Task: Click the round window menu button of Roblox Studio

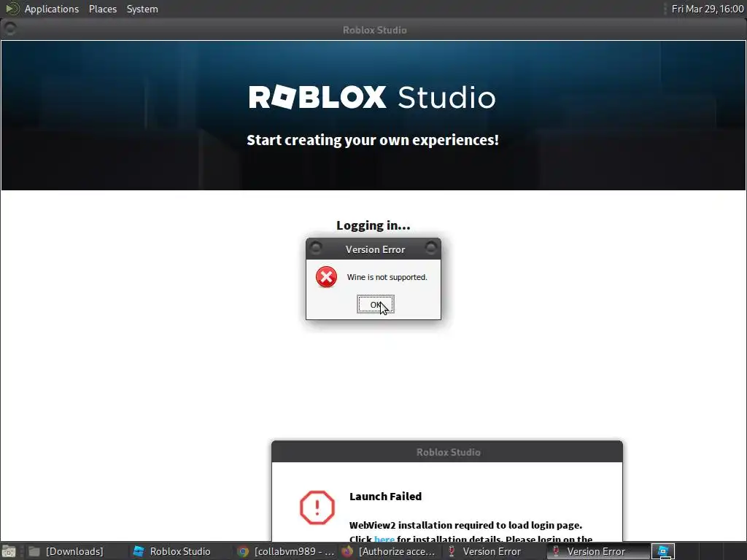Action: pyautogui.click(x=9, y=29)
